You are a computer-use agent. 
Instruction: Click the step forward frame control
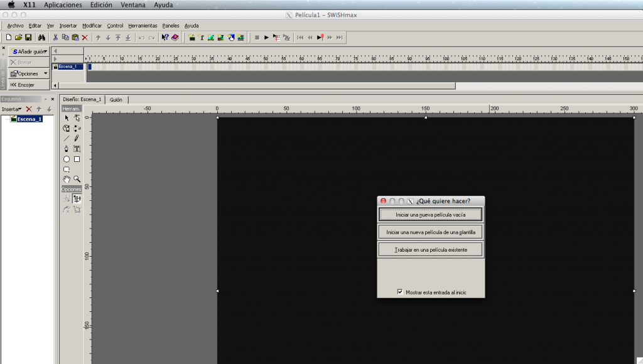tap(330, 37)
